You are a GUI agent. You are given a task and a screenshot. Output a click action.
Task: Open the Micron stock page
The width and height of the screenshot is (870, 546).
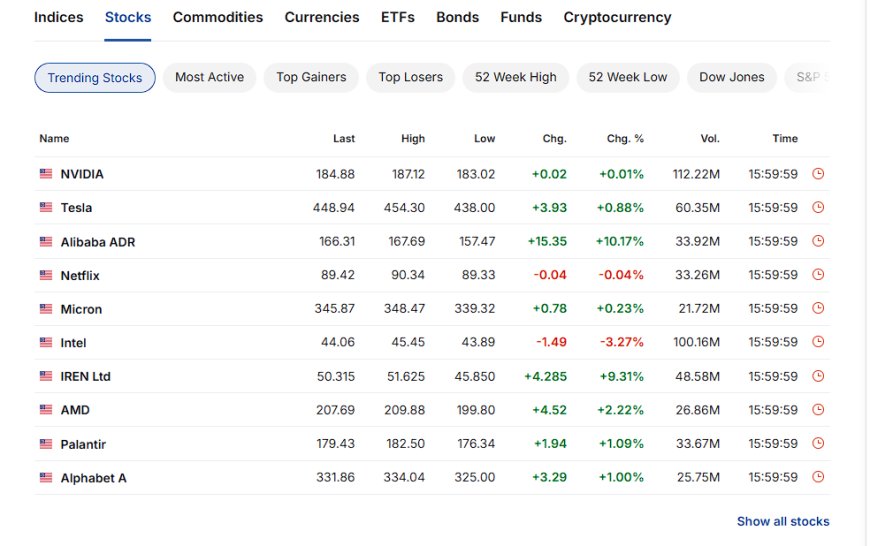(x=81, y=309)
